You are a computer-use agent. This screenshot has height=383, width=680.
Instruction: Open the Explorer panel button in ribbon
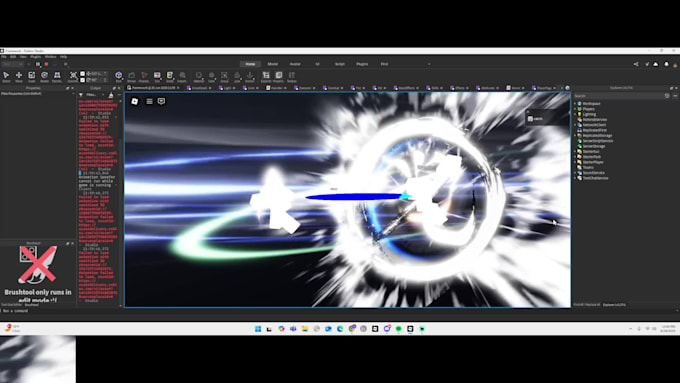(266, 77)
